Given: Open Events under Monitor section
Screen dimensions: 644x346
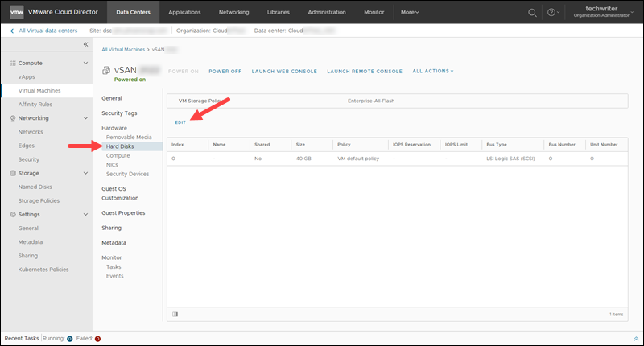Looking at the screenshot, I should click(x=114, y=276).
